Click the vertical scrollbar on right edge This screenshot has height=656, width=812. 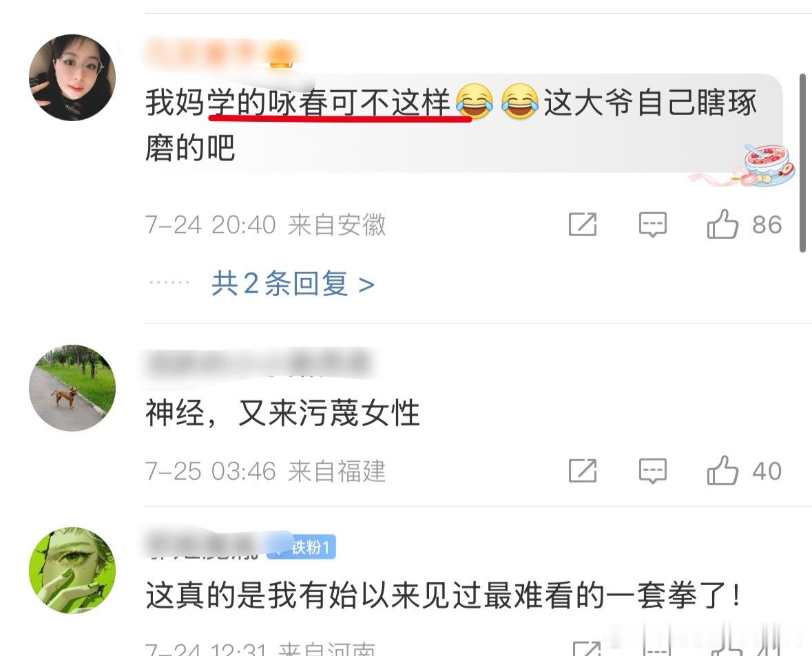pos(802,163)
